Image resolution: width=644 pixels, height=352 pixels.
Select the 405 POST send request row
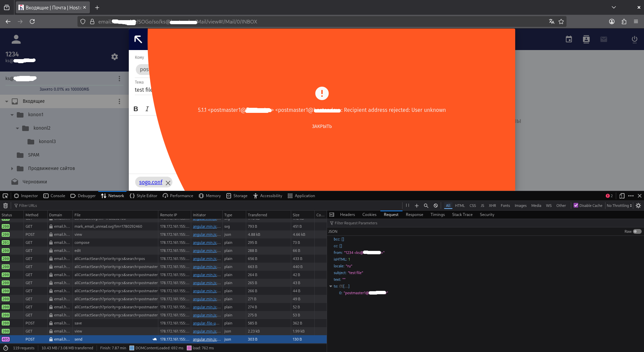pyautogui.click(x=163, y=339)
